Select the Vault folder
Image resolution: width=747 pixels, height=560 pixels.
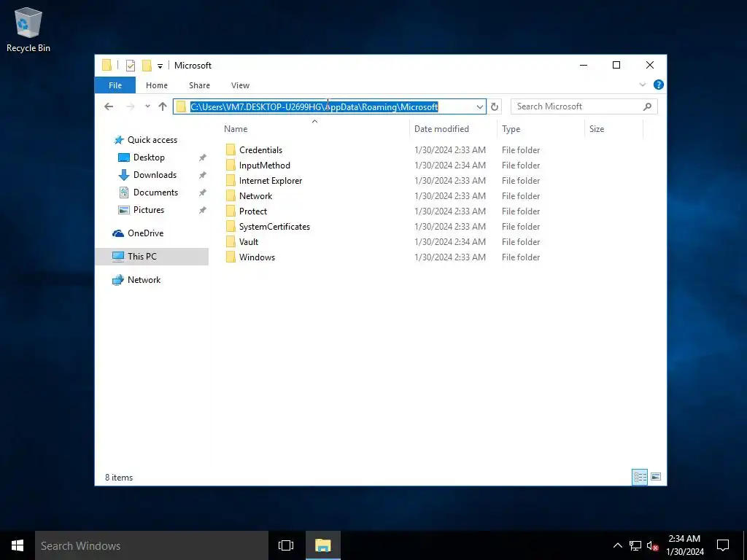pos(249,242)
